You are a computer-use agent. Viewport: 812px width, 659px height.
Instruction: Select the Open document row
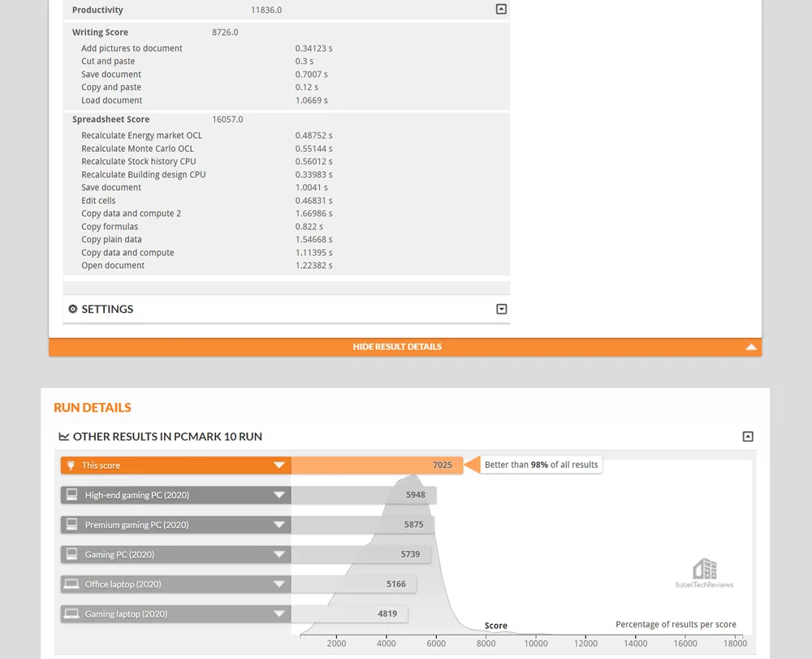tap(287, 265)
